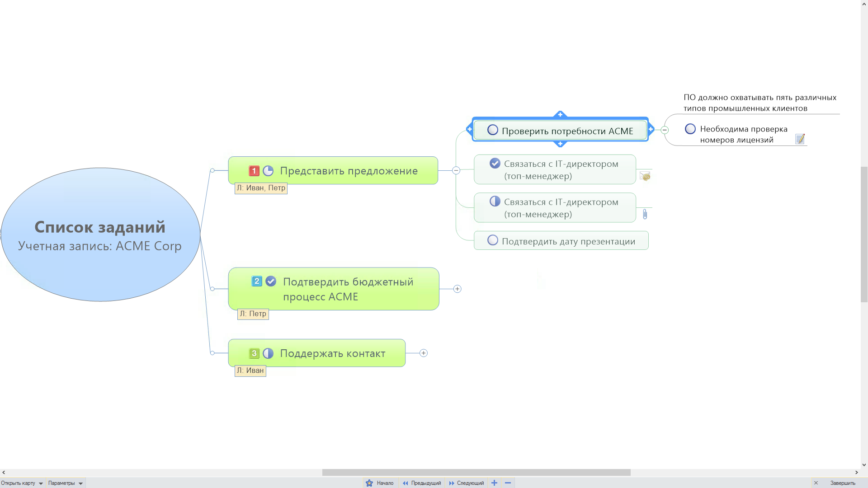
Task: Toggle progress circle on Проверить потребности ACME
Action: (x=493, y=130)
